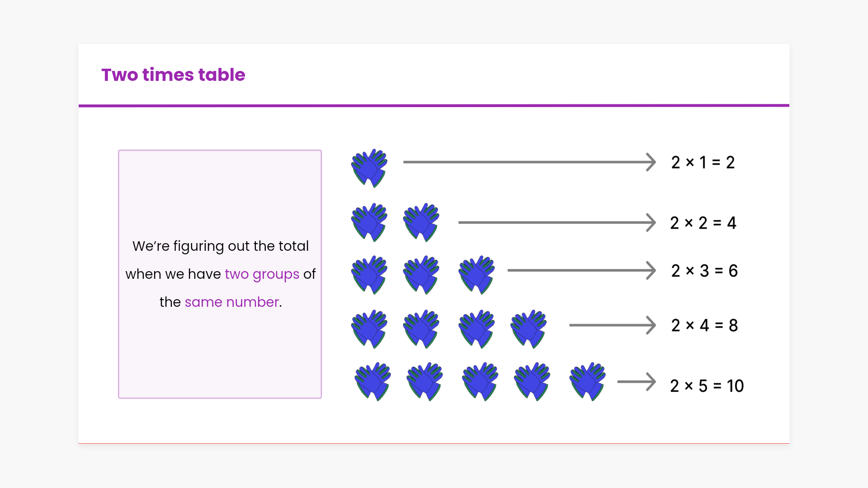The image size is (868, 488).
Task: Select the equation 2 × 5 = 10
Action: click(707, 386)
